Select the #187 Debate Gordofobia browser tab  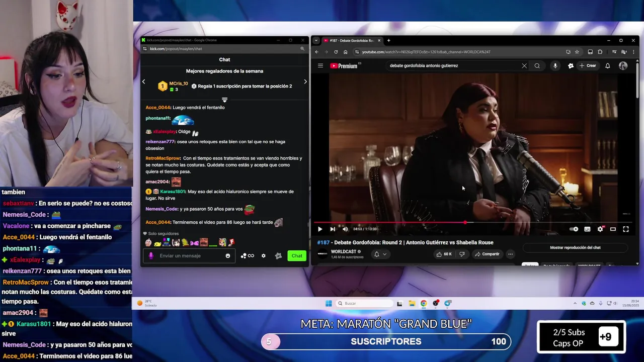pos(352,41)
